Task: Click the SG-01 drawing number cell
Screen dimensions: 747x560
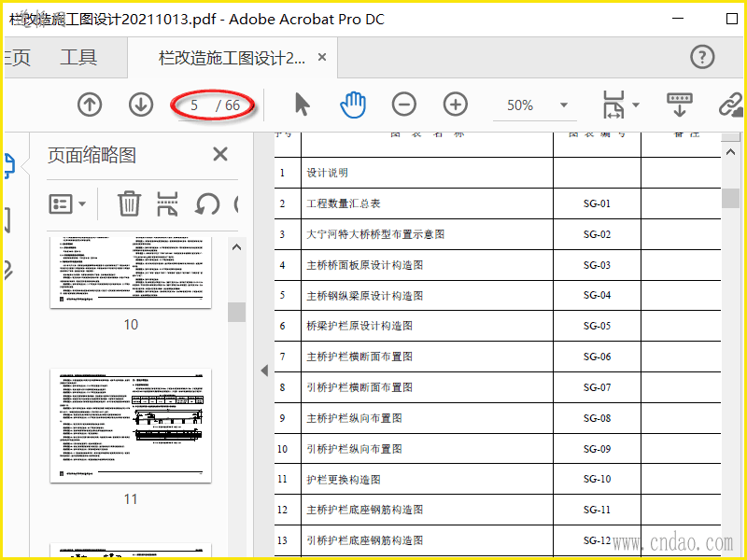Action: (x=597, y=203)
